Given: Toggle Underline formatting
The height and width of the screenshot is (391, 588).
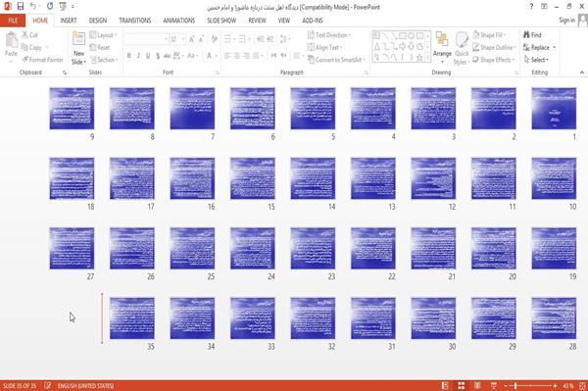Looking at the screenshot, I should [148, 56].
